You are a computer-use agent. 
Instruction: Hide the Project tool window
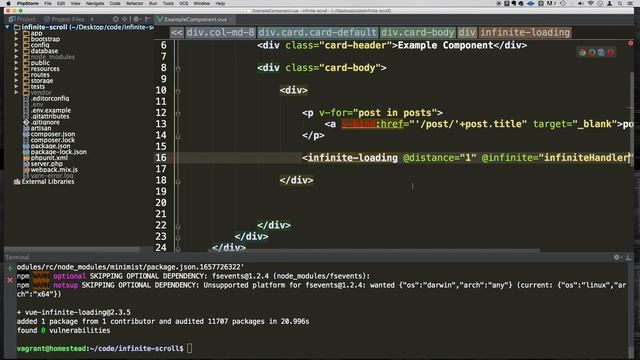147,19
